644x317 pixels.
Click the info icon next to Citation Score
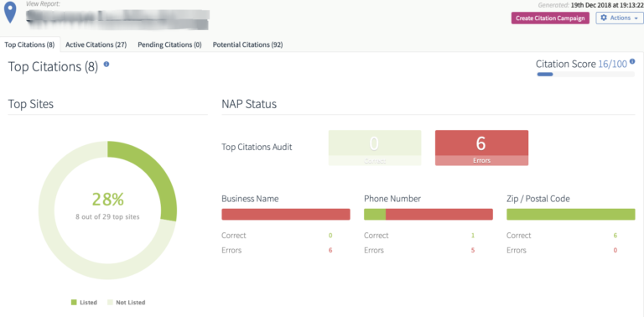click(632, 61)
